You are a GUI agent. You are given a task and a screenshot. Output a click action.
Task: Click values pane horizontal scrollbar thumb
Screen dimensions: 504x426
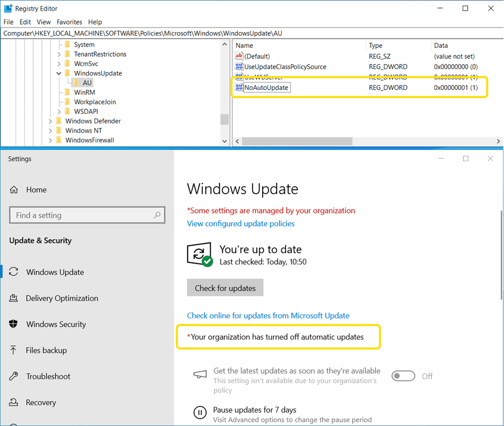coord(297,141)
